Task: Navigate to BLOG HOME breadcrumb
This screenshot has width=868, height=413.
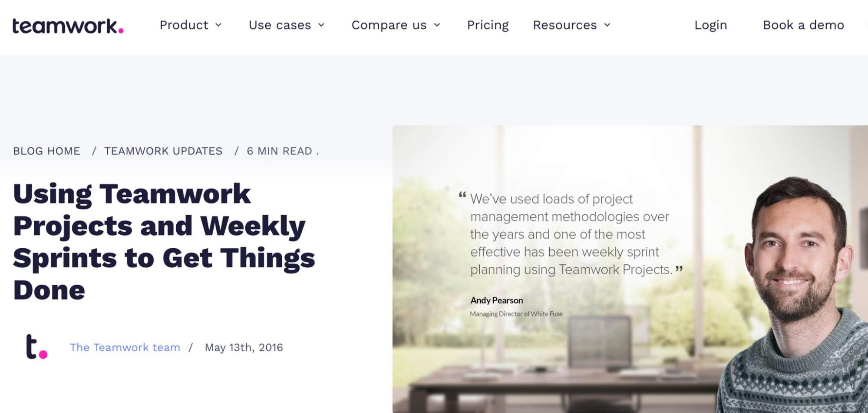Action: click(46, 151)
